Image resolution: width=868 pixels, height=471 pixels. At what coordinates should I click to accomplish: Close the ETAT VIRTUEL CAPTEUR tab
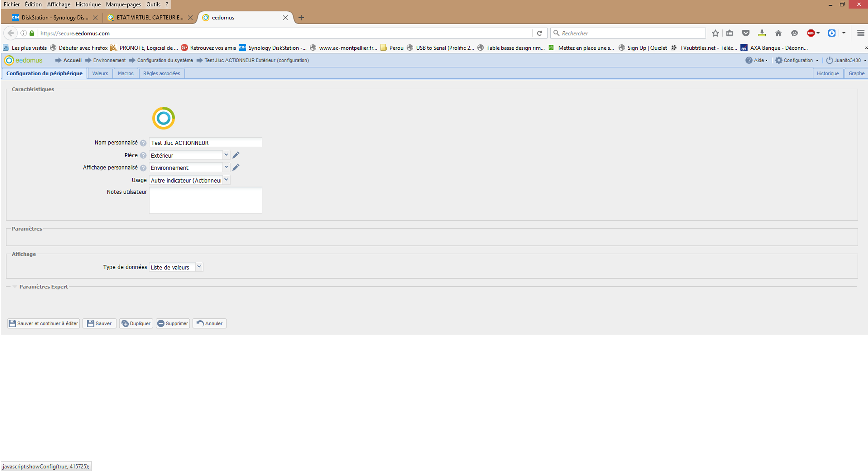click(190, 18)
